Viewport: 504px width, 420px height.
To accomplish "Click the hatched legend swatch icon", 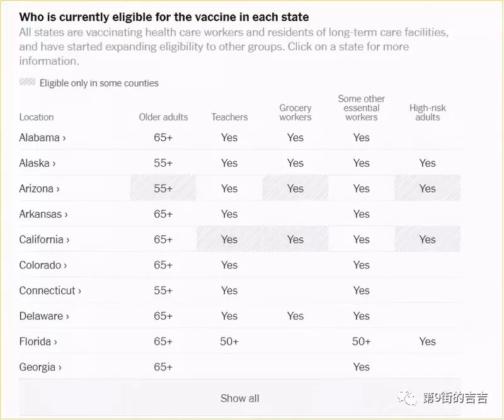I will point(27,82).
